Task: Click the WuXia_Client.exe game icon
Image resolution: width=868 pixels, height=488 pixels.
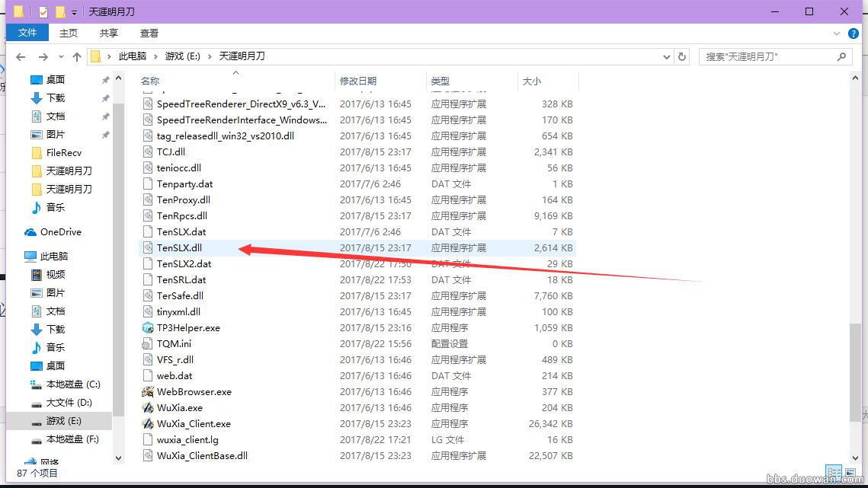Action: [x=149, y=423]
